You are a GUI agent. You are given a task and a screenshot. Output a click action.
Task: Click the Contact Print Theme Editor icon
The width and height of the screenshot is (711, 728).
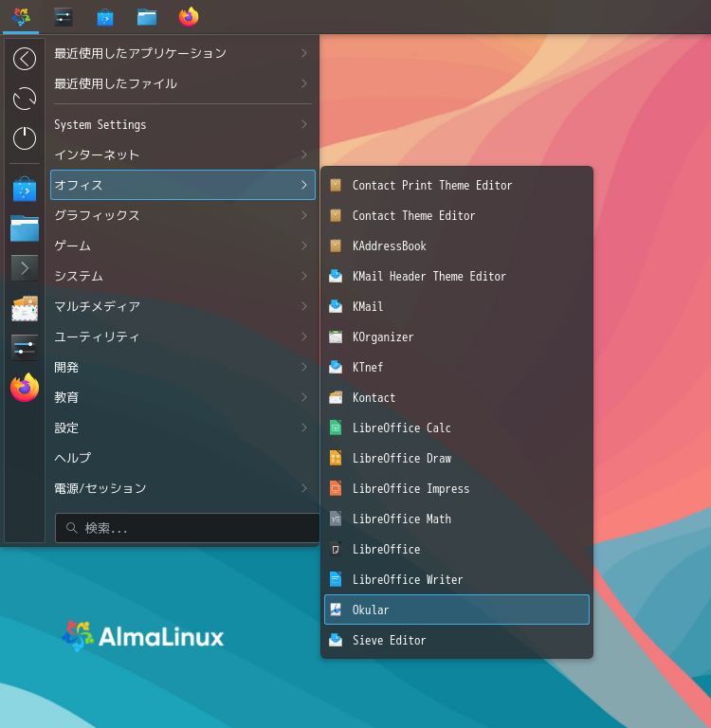pos(336,185)
